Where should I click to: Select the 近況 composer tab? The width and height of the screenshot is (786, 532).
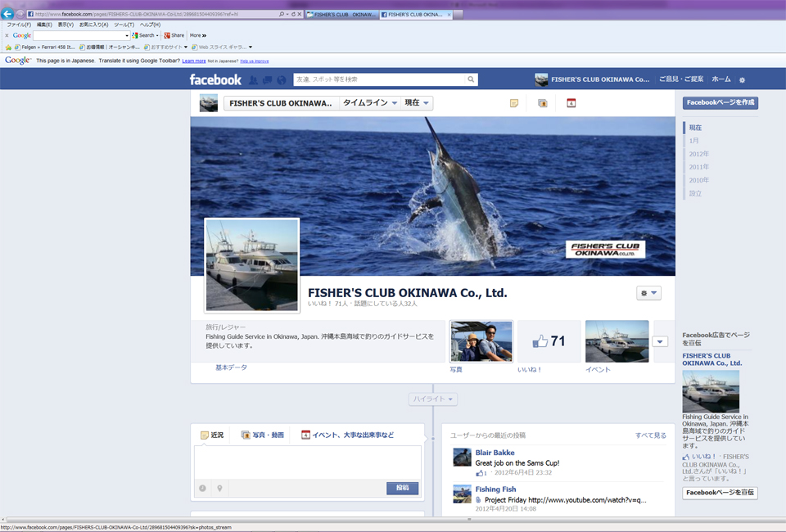(x=211, y=435)
